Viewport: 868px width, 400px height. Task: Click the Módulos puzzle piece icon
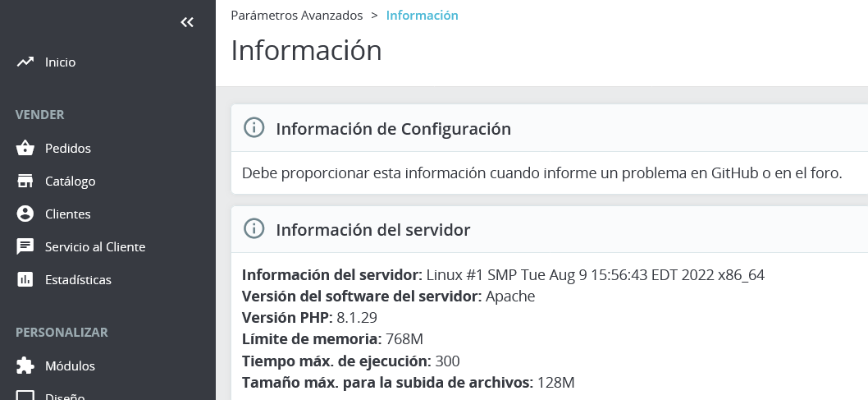coord(25,366)
